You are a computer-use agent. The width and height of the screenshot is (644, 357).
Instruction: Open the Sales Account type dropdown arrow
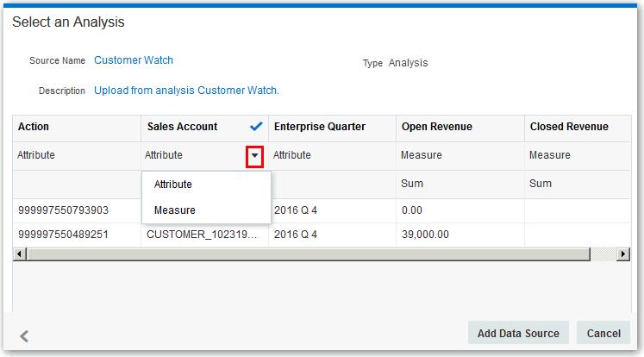pyautogui.click(x=254, y=156)
